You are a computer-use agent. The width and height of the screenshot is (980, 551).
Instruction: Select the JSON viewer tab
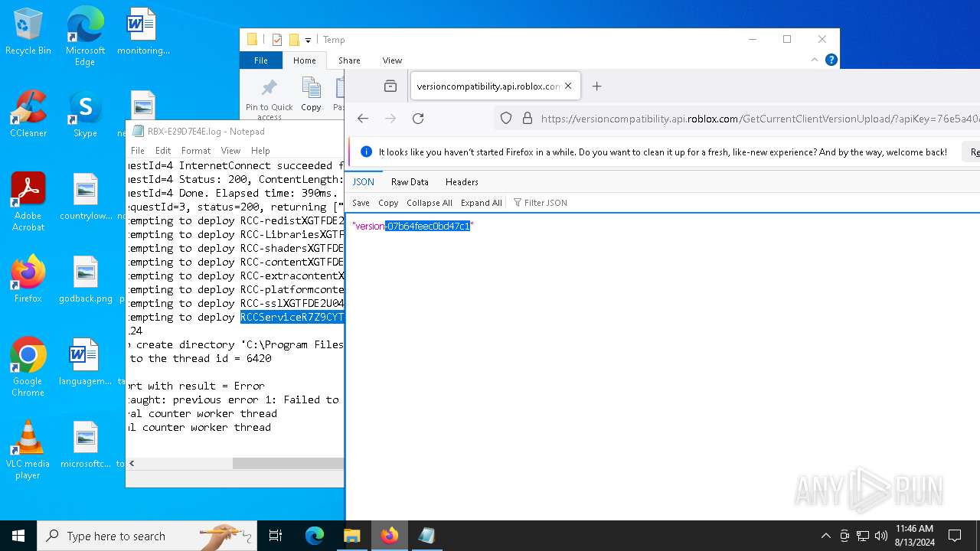(364, 182)
